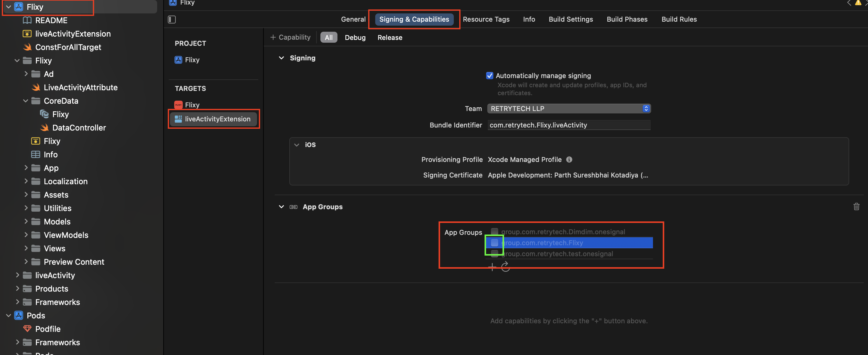Screen dimensions: 868x355
Task: Check group.com.retrytech.test.onesignal app group
Action: 494,253
